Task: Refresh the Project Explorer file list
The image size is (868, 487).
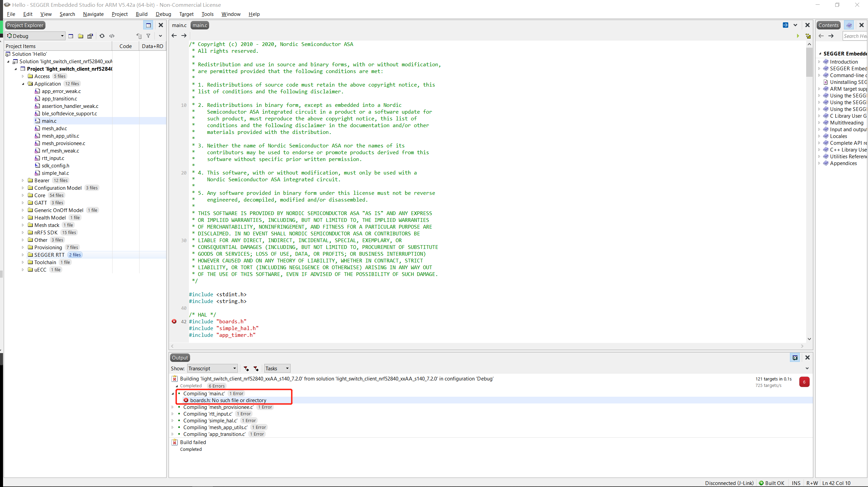Action: tap(102, 36)
